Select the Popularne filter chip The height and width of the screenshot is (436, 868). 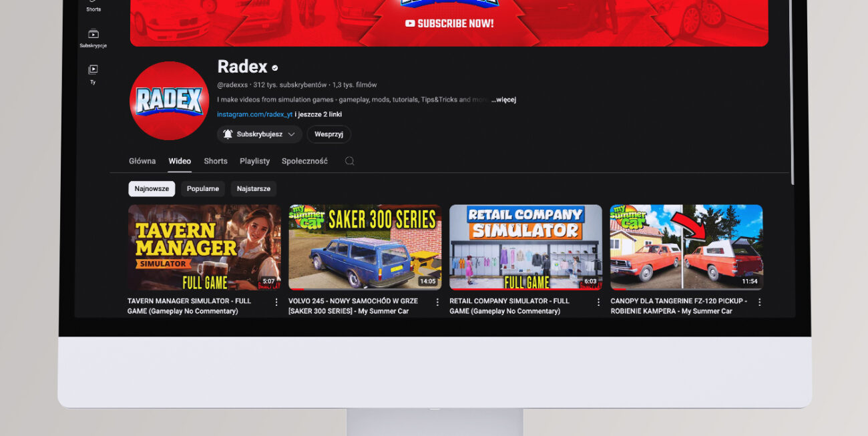203,189
